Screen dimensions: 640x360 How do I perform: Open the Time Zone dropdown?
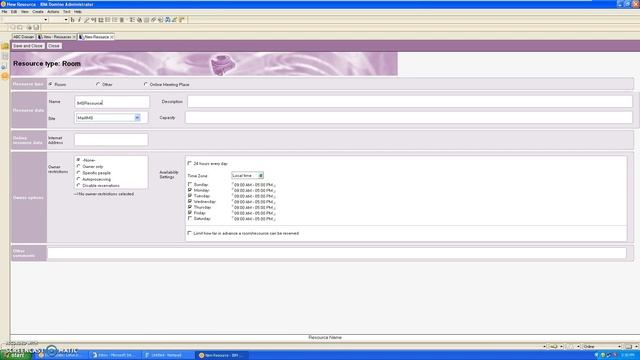tap(260, 176)
